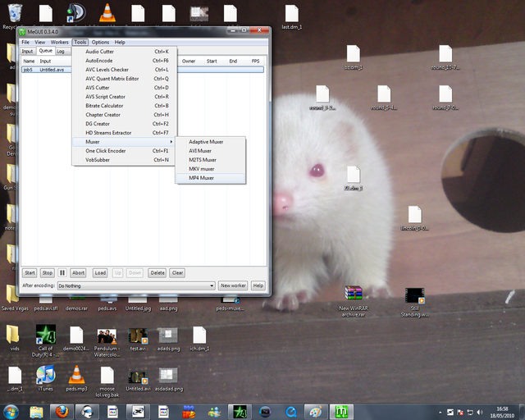Switch to MeGUI via the green taskbar icon
Viewport: 525px width, 420px height.
click(341, 412)
